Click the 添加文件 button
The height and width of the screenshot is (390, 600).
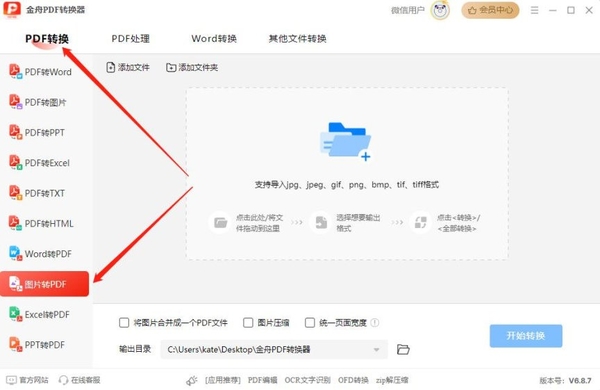coord(127,67)
